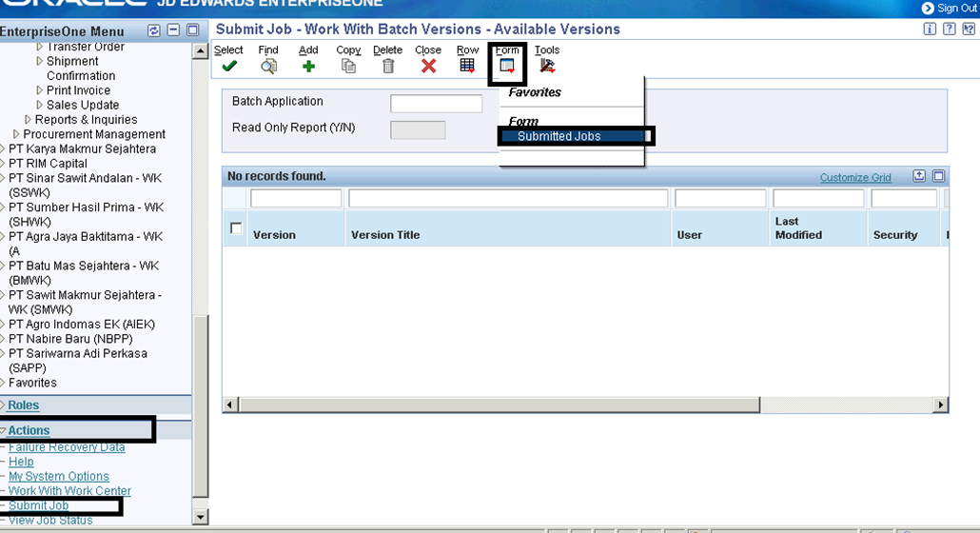This screenshot has height=533, width=980.
Task: Click the Submit Job link
Action: click(39, 505)
